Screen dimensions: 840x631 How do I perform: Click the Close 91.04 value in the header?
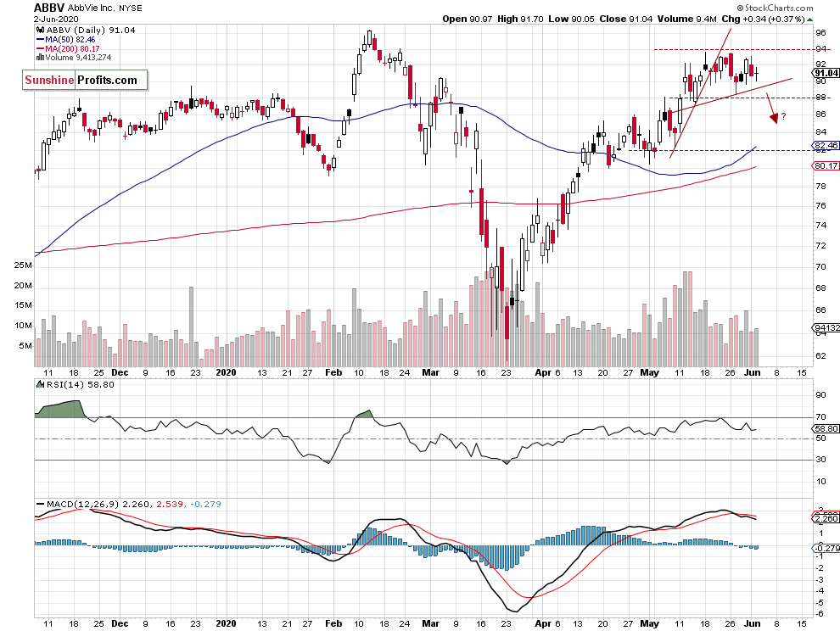625,19
